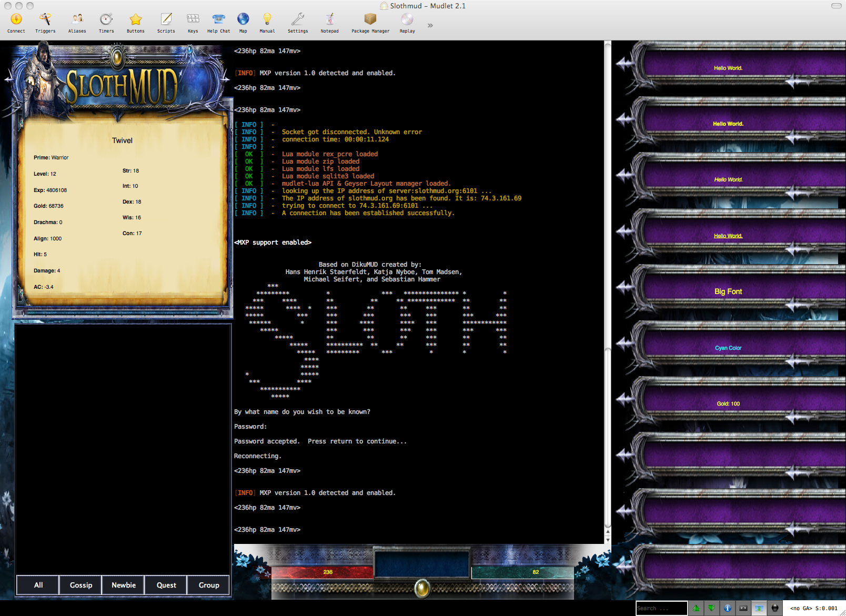Click the 'Str: 18' stat
The width and height of the screenshot is (846, 616).
130,170
